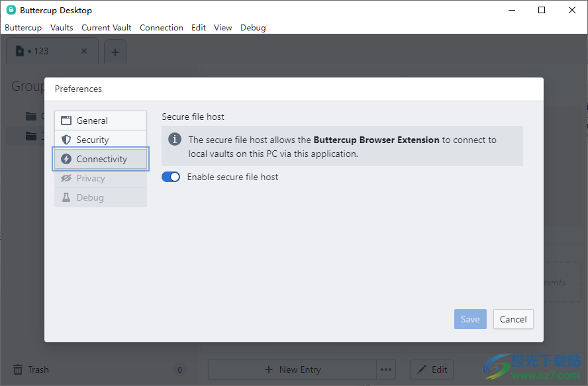Cancel the Preferences dialog

click(x=513, y=319)
